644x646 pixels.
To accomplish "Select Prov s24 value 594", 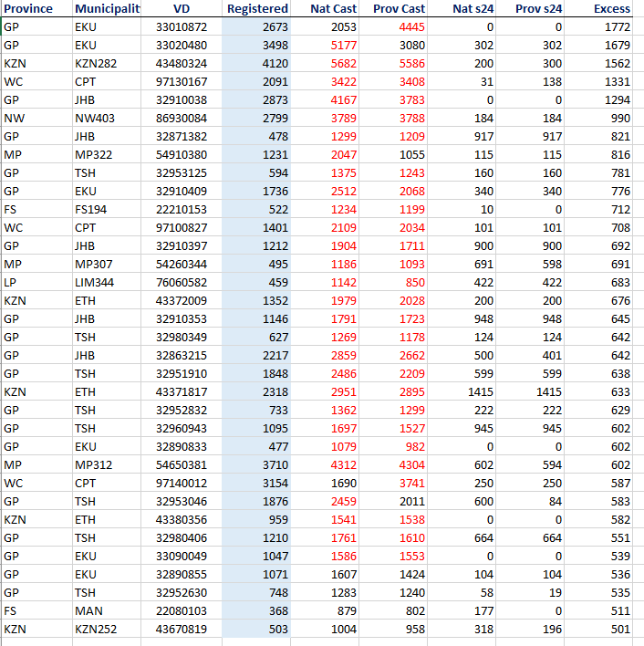I will tap(552, 465).
